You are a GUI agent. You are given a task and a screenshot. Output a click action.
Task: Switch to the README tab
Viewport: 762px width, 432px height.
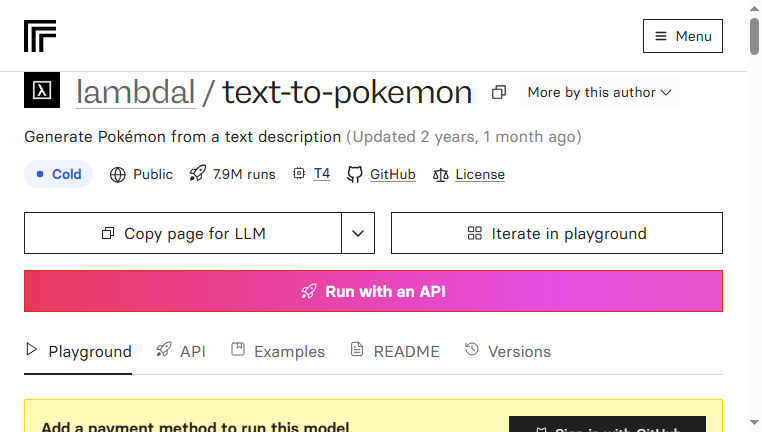click(395, 351)
